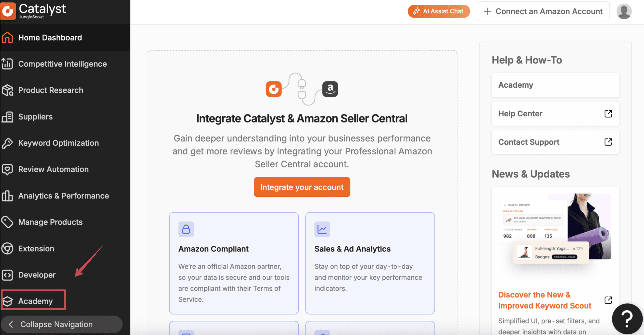The width and height of the screenshot is (644, 335).
Task: Select Academy in the sidebar
Action: pyautogui.click(x=33, y=301)
